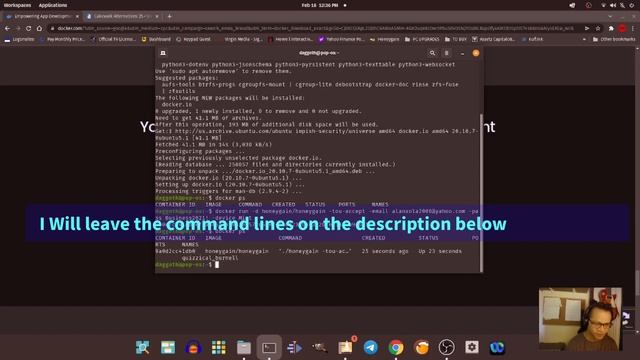Image resolution: width=640 pixels, height=360 pixels.
Task: Go back in Chrome
Action: 7,28
